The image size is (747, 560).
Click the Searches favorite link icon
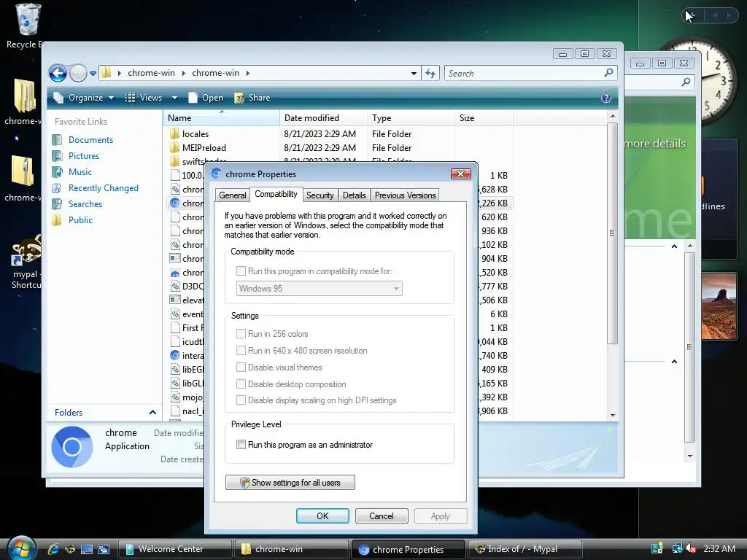coord(57,204)
